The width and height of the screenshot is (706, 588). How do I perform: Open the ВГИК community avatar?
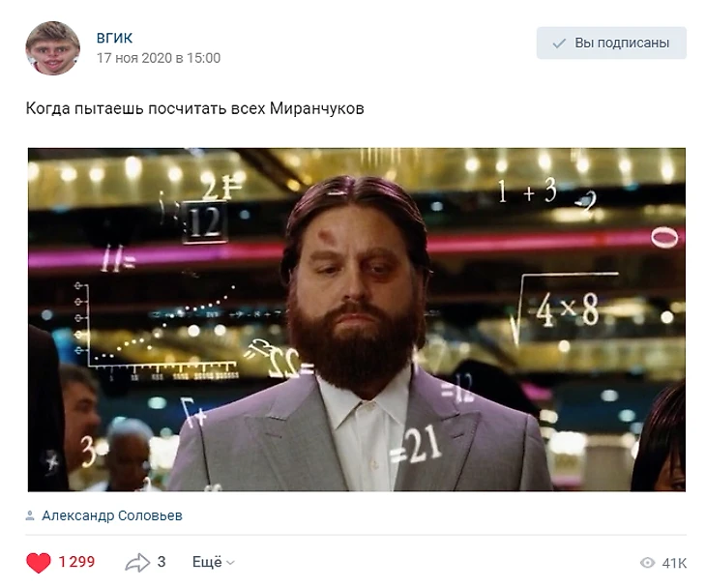pos(52,47)
